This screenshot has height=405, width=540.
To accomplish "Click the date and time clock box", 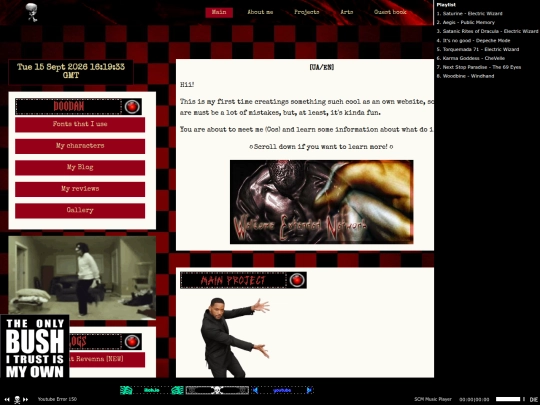I will [x=71, y=72].
